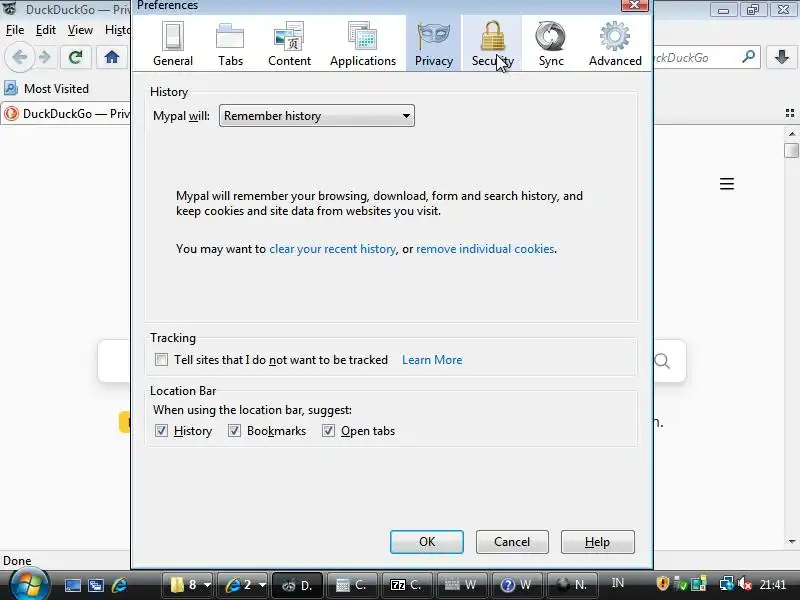
Task: Click the IN language indicator
Action: (x=617, y=583)
